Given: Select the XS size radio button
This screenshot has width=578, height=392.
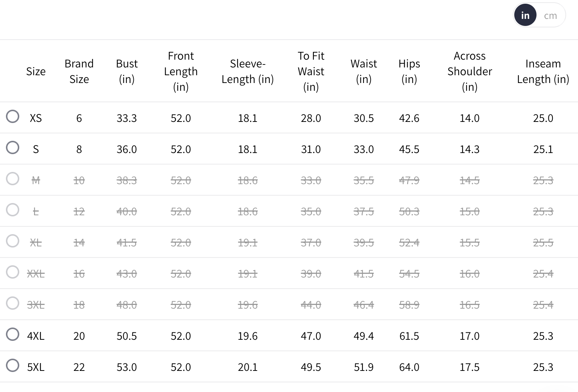Looking at the screenshot, I should coord(13,116).
